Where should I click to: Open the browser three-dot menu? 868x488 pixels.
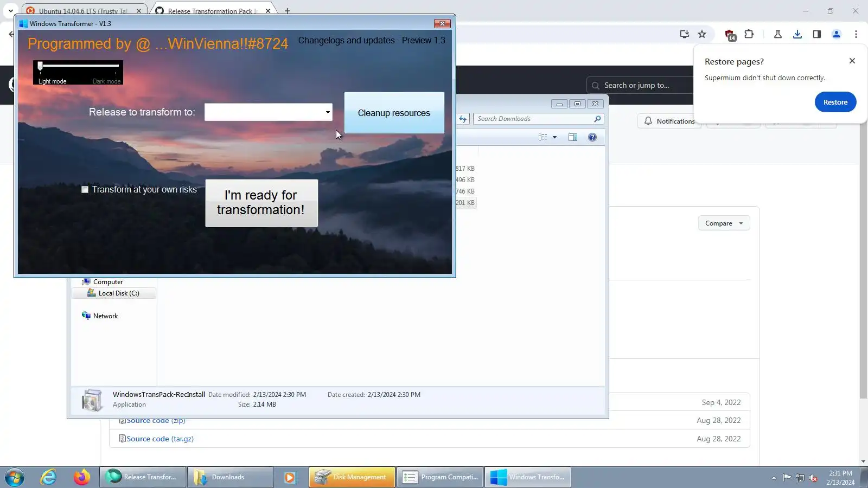pos(856,34)
